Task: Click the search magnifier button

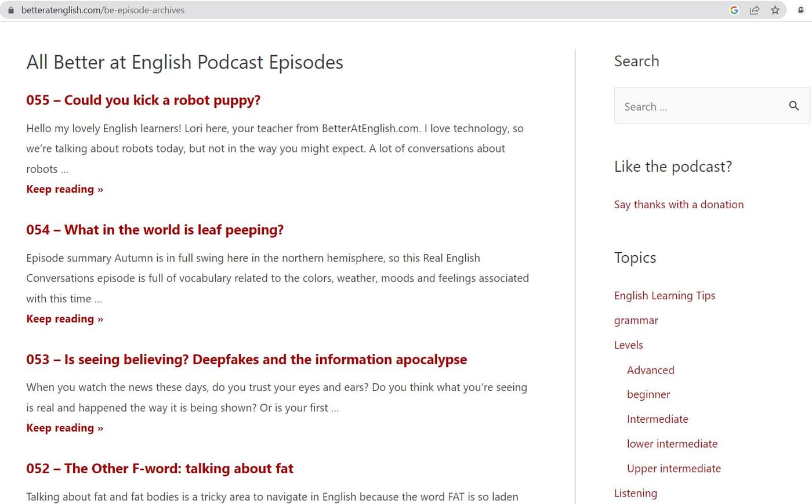Action: (x=794, y=106)
